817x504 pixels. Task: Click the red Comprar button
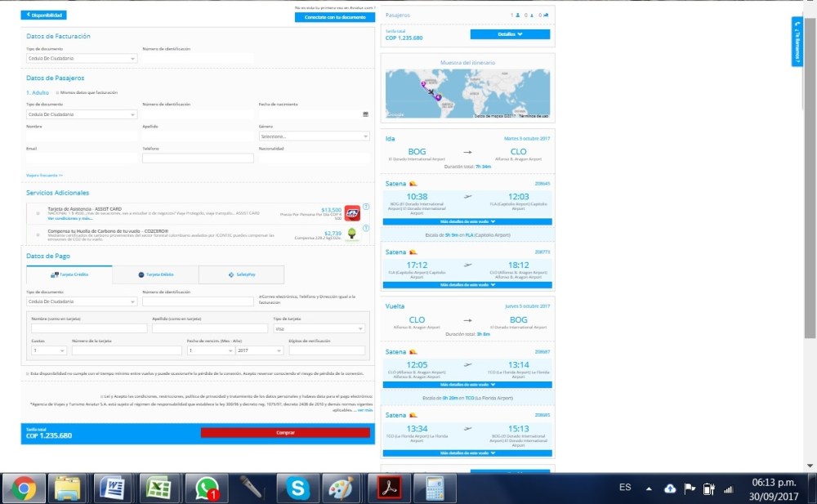tap(285, 433)
